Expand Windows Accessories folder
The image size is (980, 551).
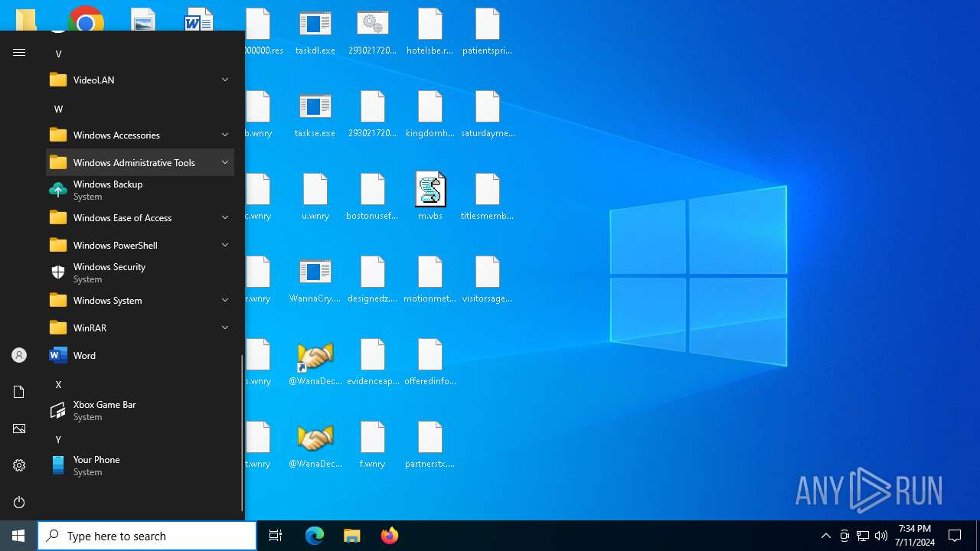point(140,135)
